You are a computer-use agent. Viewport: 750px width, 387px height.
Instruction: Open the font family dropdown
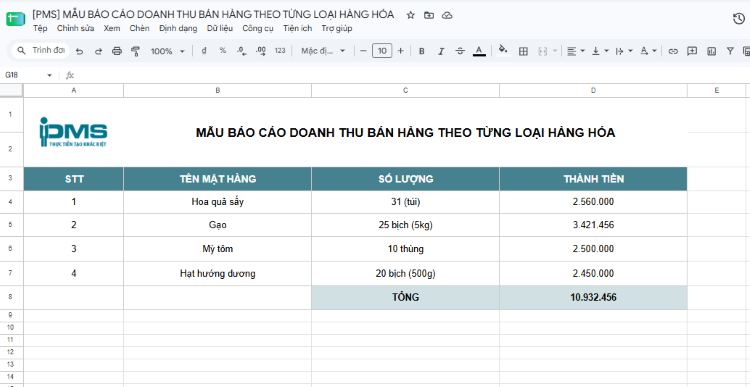(x=323, y=51)
